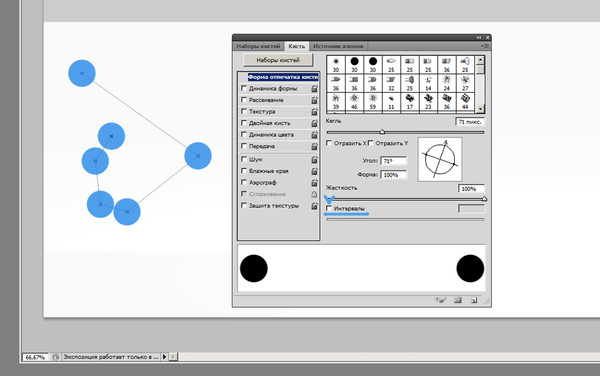
Task: Toggle brush preview icon at panel bottom
Action: pyautogui.click(x=440, y=300)
